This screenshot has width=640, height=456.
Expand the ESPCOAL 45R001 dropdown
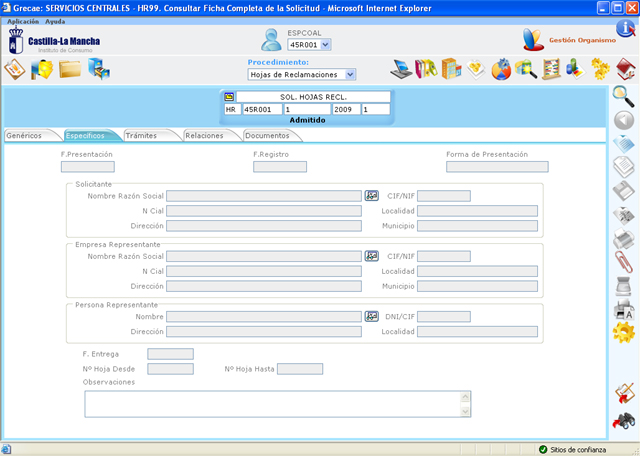tap(326, 45)
